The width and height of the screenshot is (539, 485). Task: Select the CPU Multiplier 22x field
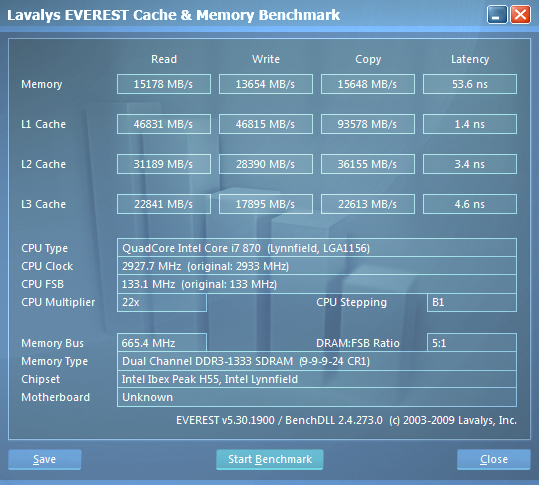pos(162,302)
